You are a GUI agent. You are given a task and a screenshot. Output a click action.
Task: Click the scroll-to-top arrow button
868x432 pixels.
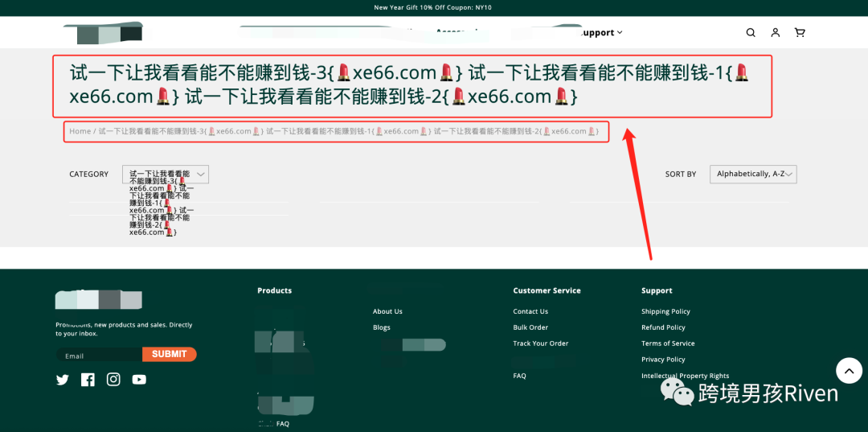(849, 370)
